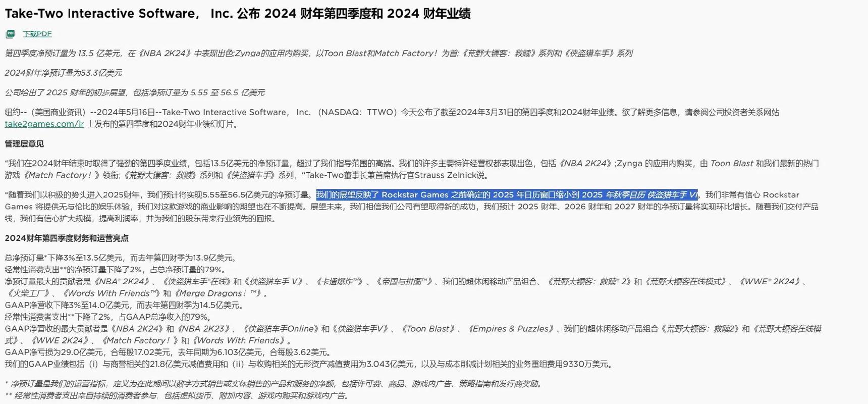The width and height of the screenshot is (868, 404).
Task: Open the take2games.com/ir link
Action: (x=44, y=124)
